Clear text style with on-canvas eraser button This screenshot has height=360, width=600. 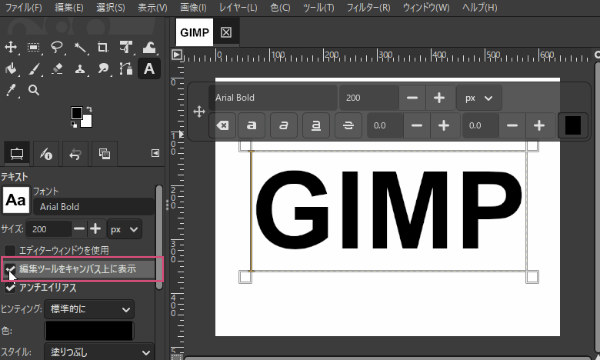tap(222, 125)
